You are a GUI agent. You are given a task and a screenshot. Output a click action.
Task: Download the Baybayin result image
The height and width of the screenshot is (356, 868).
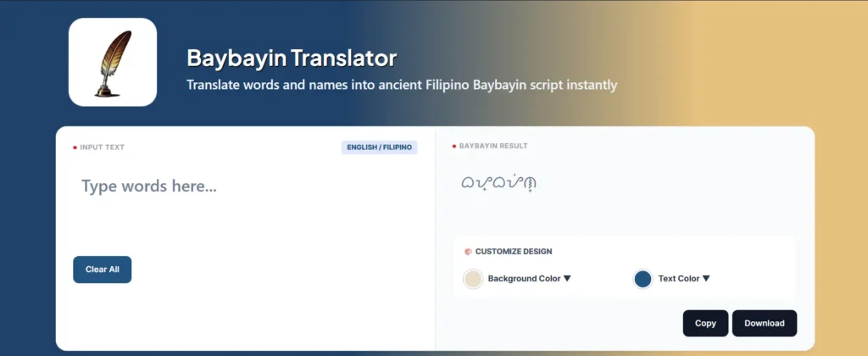point(765,323)
